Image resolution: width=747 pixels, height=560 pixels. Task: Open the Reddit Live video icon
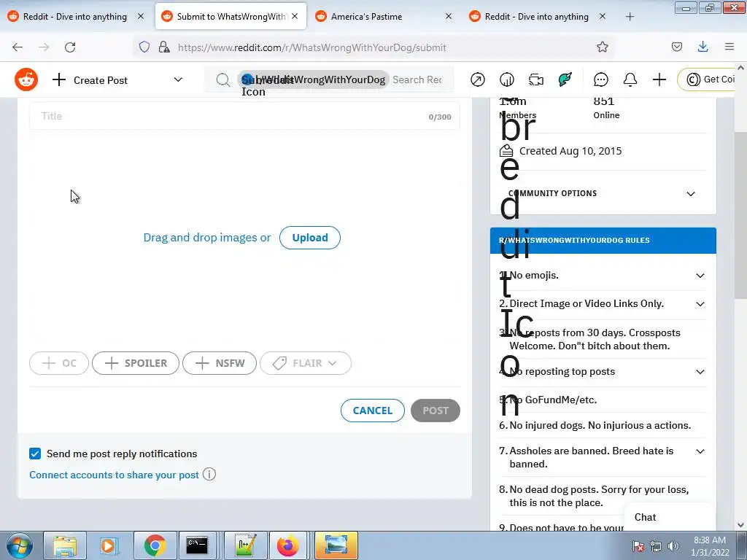click(536, 79)
